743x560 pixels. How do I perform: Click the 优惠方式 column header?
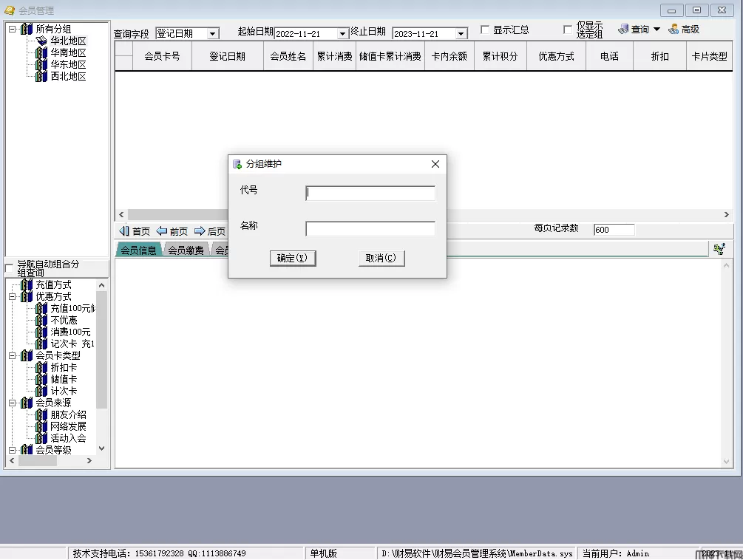coord(556,56)
